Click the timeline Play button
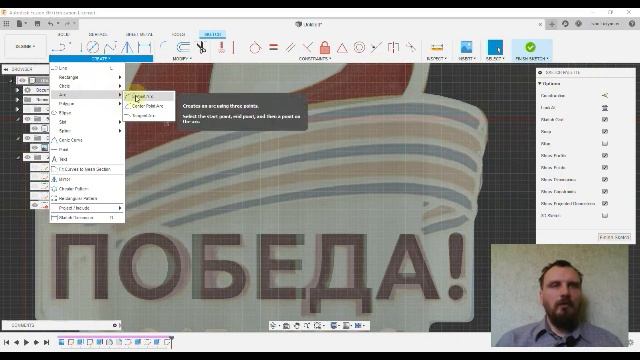 click(x=26, y=342)
